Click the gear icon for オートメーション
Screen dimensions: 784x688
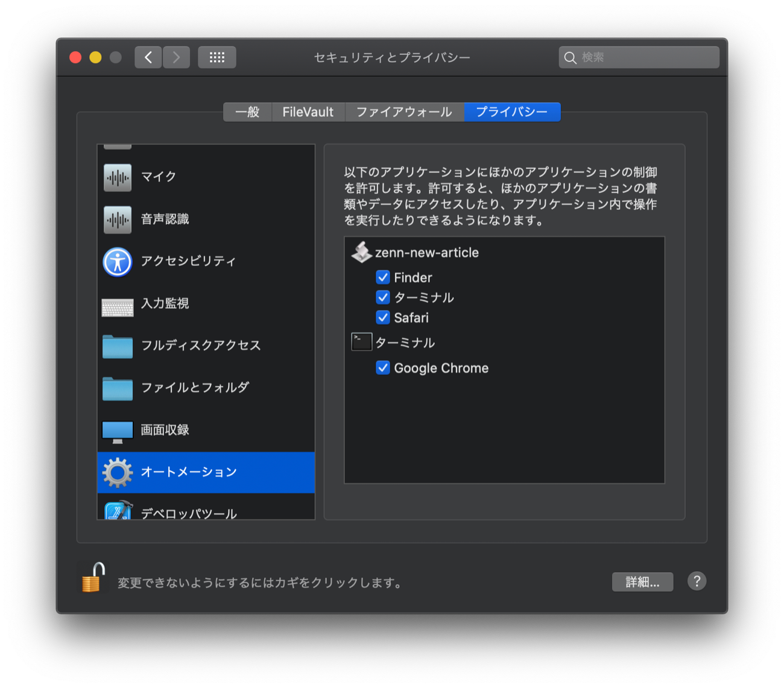(x=118, y=473)
